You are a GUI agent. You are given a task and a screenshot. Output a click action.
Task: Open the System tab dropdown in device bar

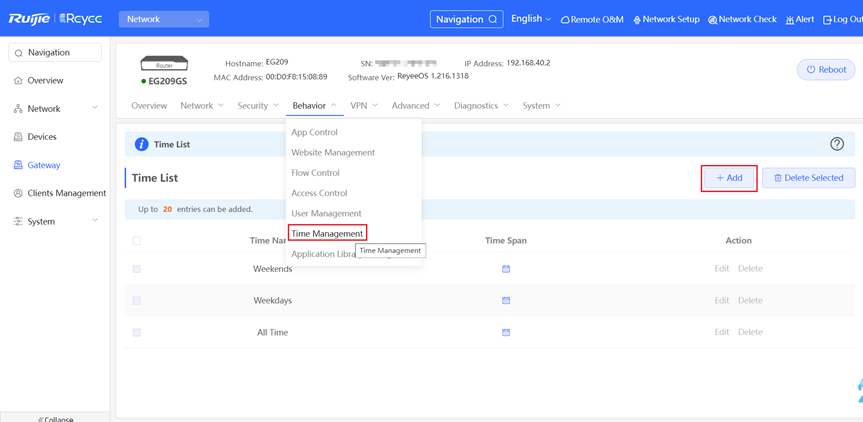coord(542,106)
